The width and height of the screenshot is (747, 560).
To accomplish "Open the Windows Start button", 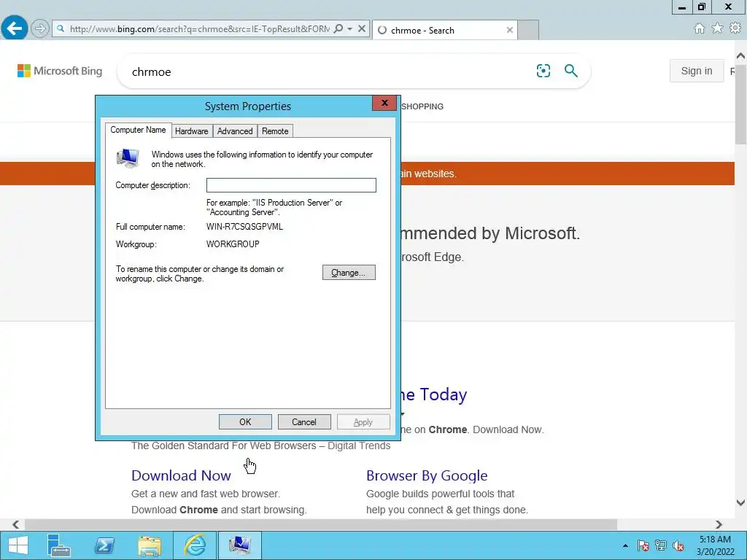I will [18, 545].
